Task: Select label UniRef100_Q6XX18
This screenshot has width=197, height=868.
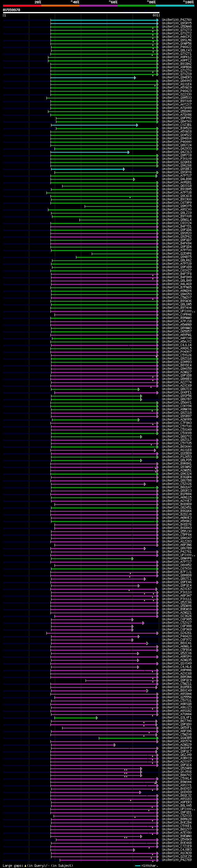Action: [x=177, y=186]
